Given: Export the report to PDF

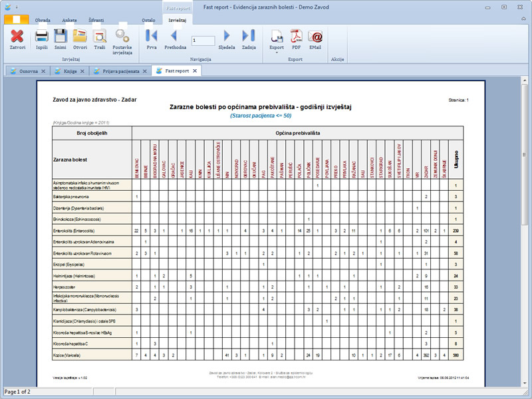Looking at the screenshot, I should (x=296, y=39).
